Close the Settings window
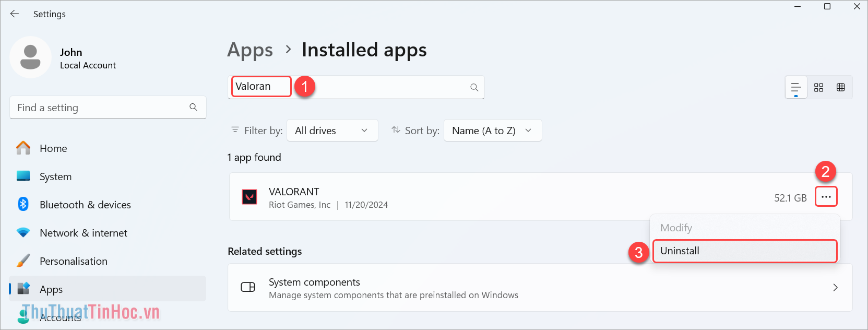 (x=857, y=7)
